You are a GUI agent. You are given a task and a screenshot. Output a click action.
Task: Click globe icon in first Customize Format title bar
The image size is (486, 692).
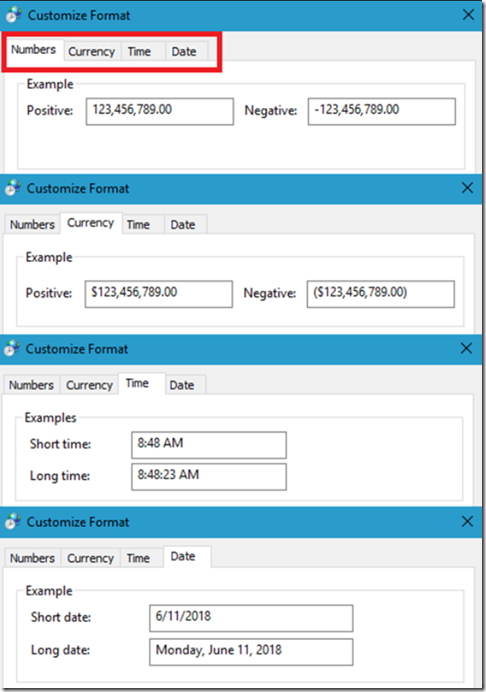pos(13,15)
